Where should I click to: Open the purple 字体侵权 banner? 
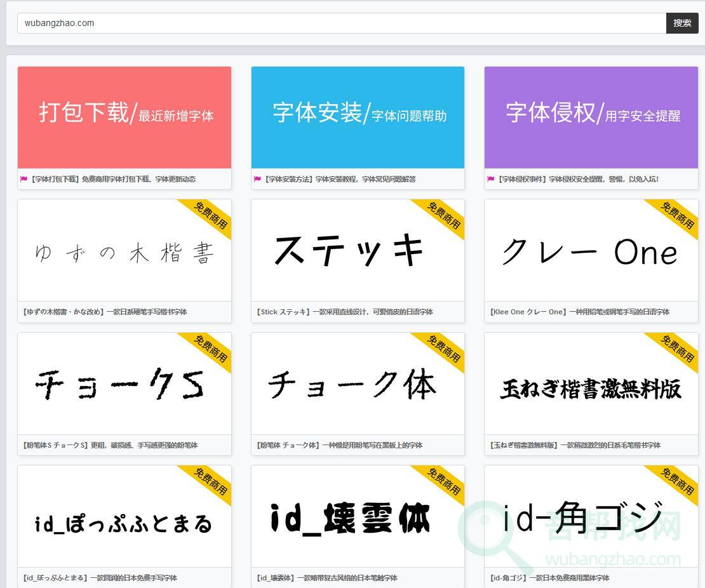coord(591,117)
